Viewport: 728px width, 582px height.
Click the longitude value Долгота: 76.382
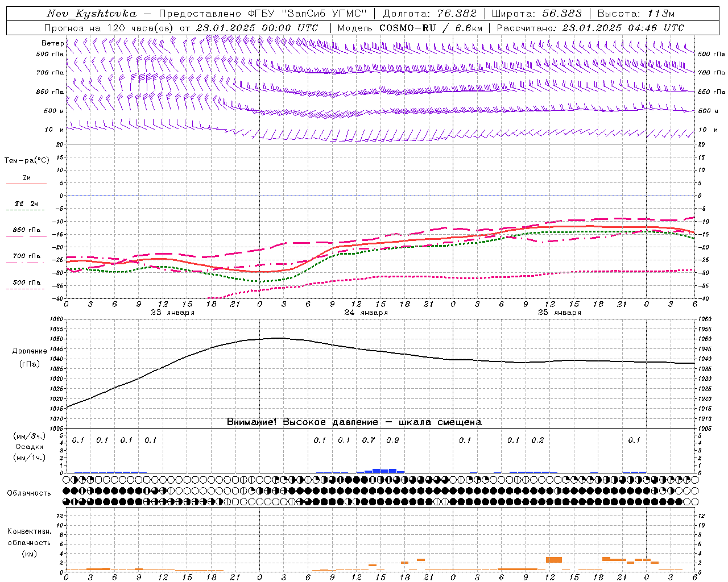click(x=429, y=14)
